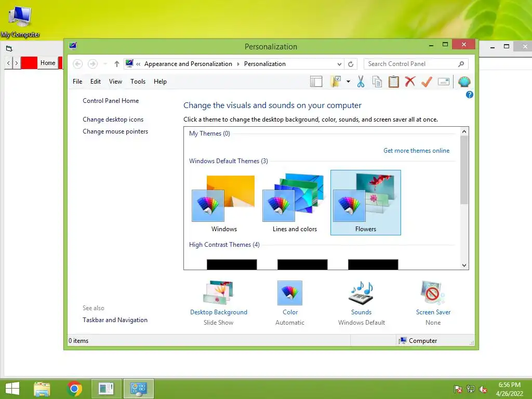Click left scroll arrow in background window

point(8,63)
